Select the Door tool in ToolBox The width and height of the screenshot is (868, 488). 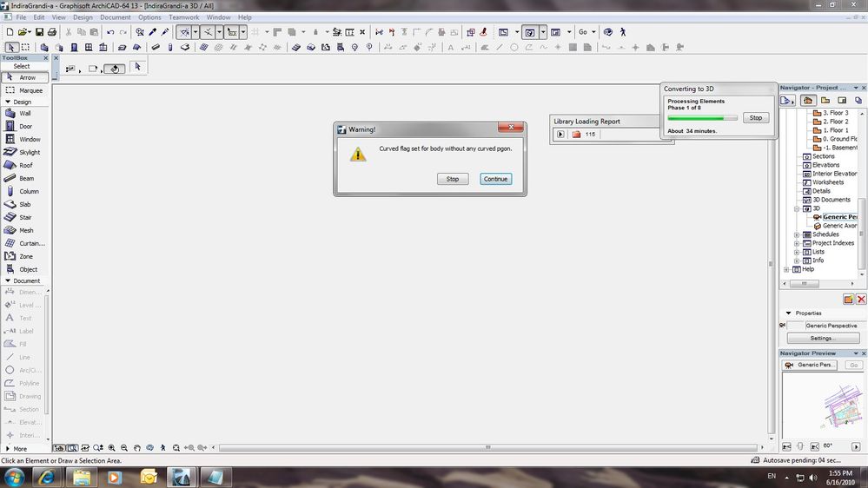(25, 126)
